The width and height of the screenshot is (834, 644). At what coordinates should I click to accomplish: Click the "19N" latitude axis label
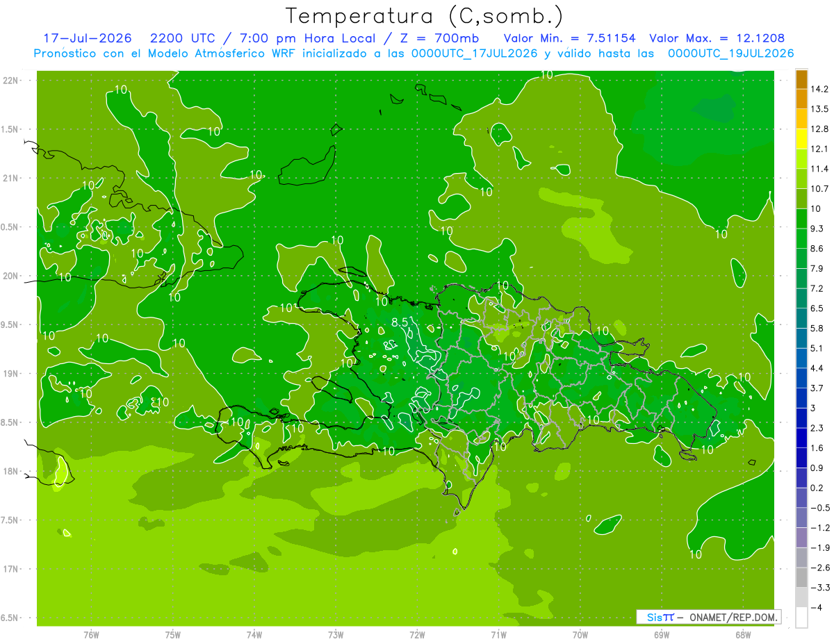point(11,374)
